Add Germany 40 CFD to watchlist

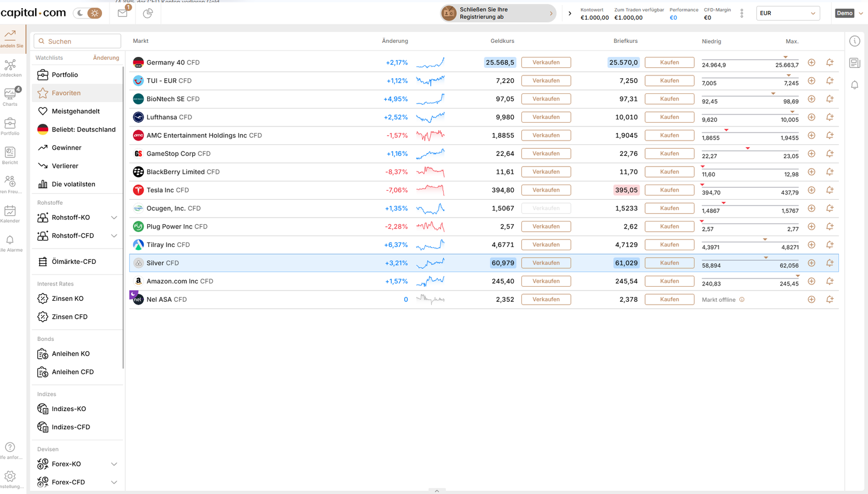point(812,62)
